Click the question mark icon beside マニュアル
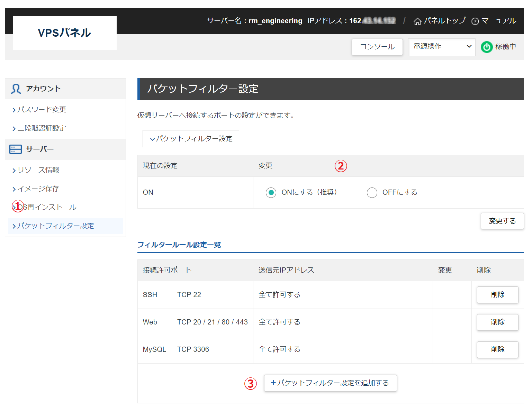The height and width of the screenshot is (412, 532). (475, 21)
